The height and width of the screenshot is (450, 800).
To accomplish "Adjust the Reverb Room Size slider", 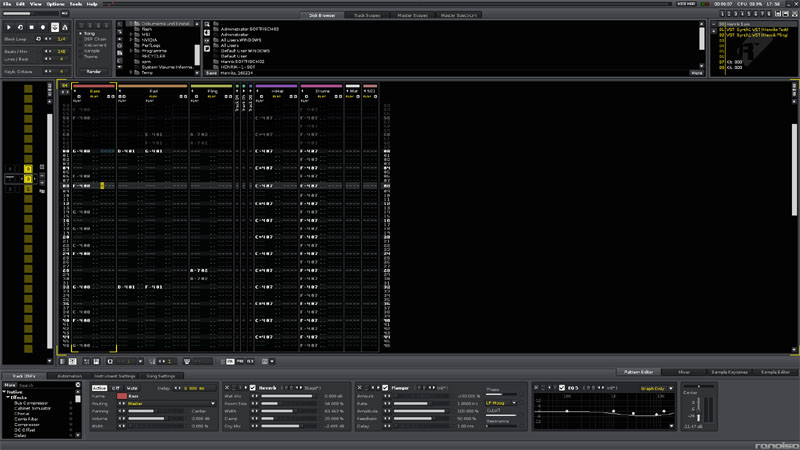I will click(x=288, y=404).
